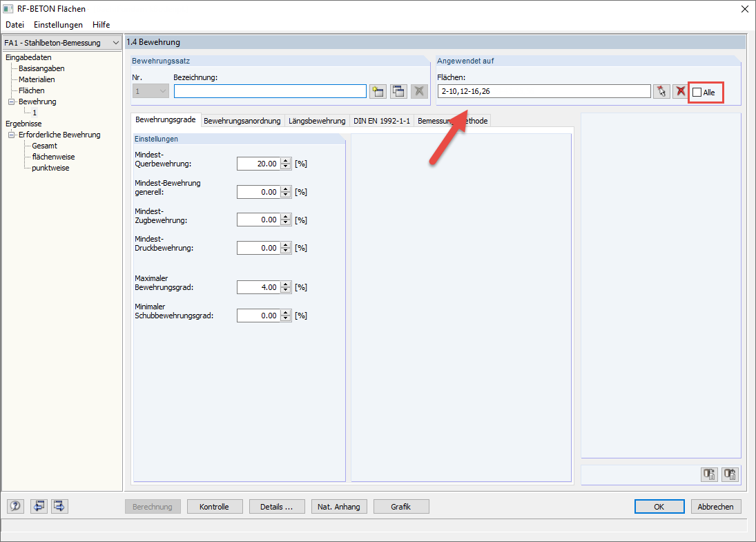Image resolution: width=756 pixels, height=542 pixels.
Task: Pick surfaces graphically icon
Action: 661,91
